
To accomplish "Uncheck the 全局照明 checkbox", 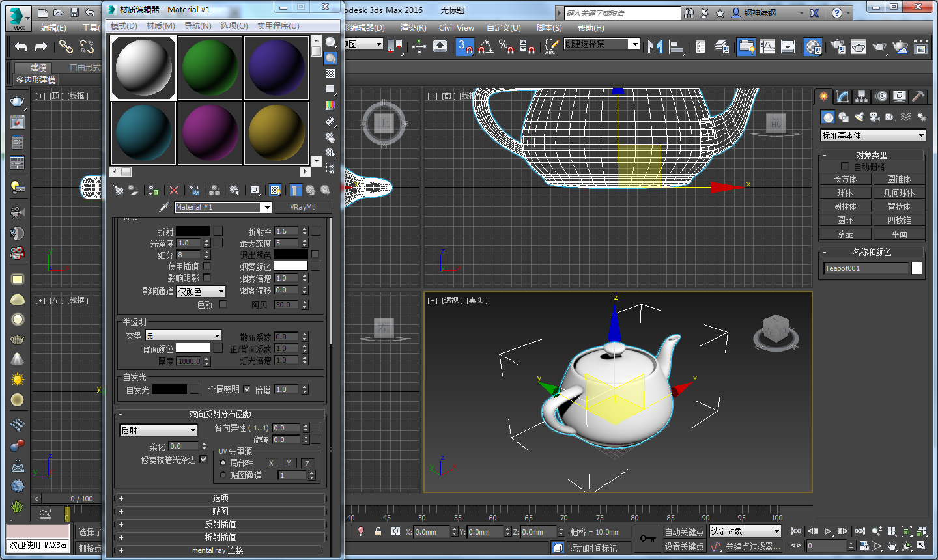I will point(248,389).
